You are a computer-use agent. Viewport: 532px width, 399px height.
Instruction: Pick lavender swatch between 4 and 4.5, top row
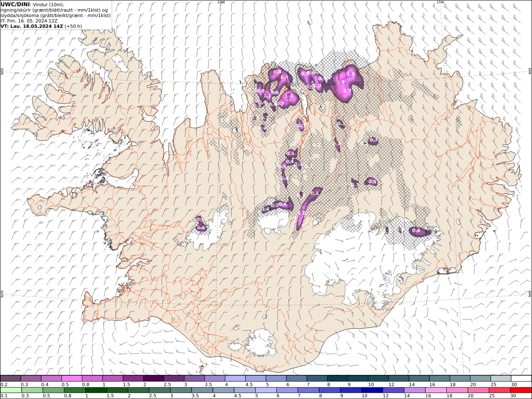coord(235,379)
